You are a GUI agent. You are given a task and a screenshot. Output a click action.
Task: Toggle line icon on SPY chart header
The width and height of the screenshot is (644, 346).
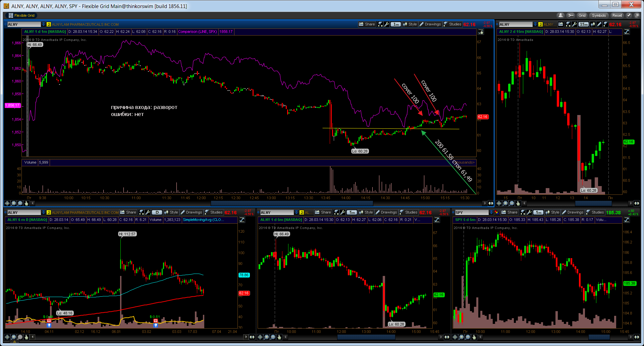(x=627, y=220)
